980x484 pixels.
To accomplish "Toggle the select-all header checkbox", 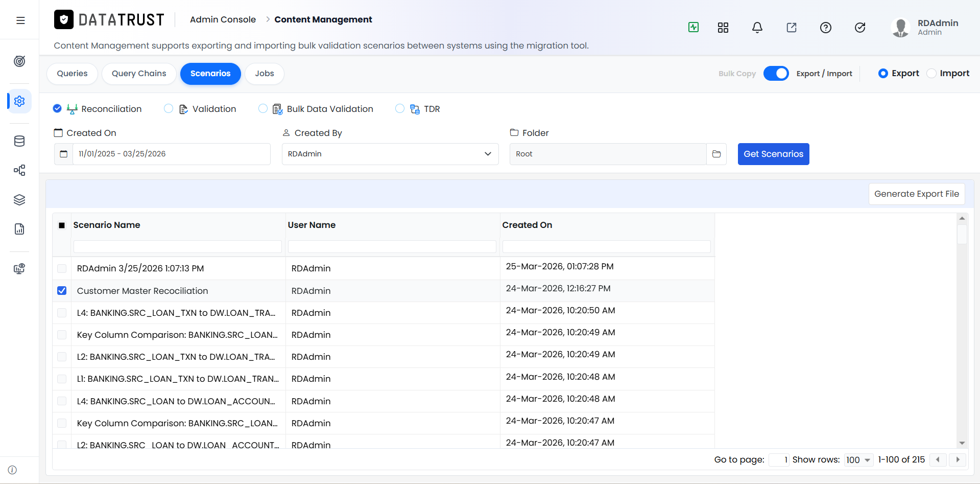I will [62, 225].
